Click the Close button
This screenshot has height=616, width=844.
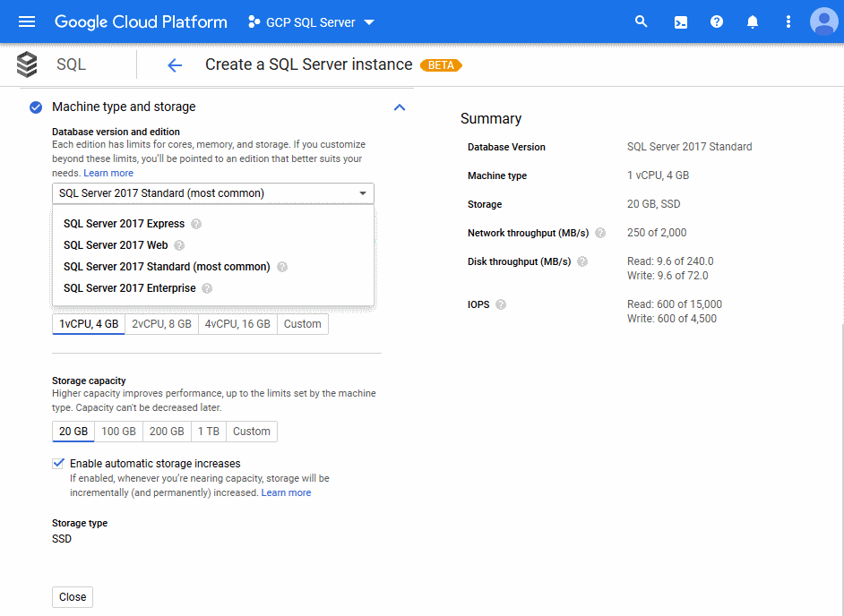pos(72,596)
